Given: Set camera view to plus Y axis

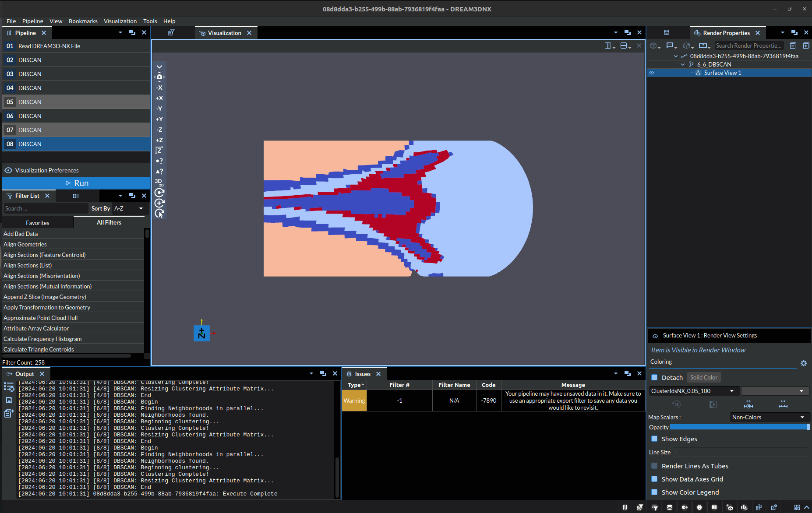Looking at the screenshot, I should coord(159,119).
